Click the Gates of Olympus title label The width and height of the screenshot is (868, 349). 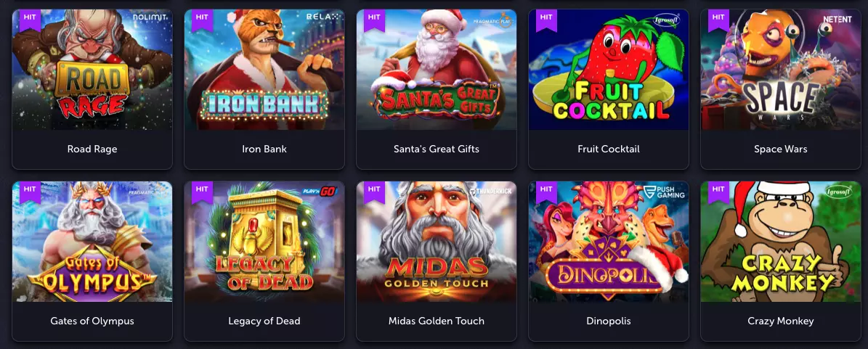[92, 321]
